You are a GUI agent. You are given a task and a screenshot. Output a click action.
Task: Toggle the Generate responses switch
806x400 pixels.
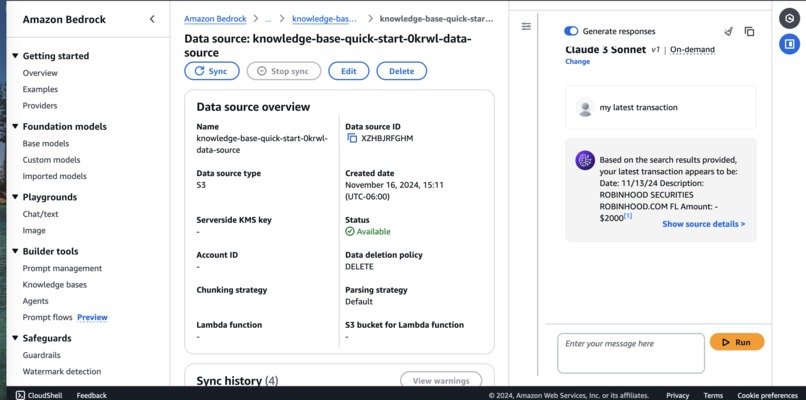tap(571, 31)
